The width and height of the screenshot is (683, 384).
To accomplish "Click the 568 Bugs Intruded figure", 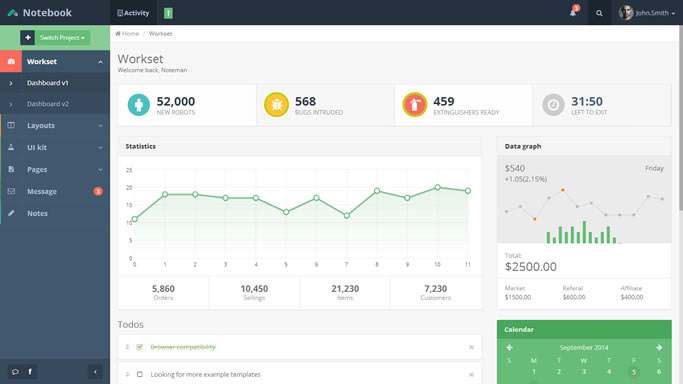I will pos(305,101).
